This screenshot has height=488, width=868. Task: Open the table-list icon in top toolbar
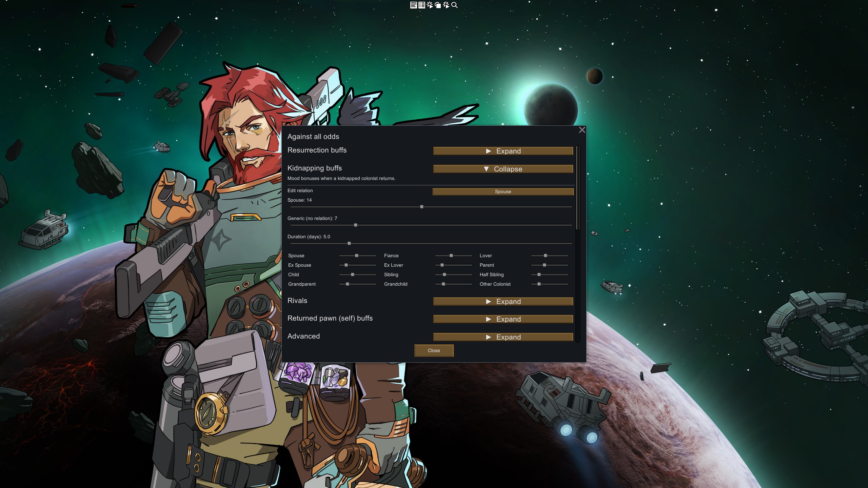[422, 5]
